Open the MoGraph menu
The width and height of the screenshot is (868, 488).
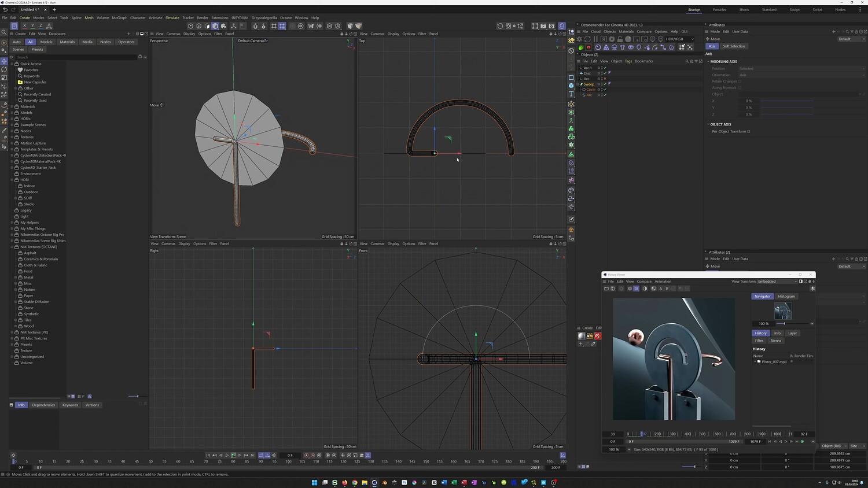coord(119,18)
